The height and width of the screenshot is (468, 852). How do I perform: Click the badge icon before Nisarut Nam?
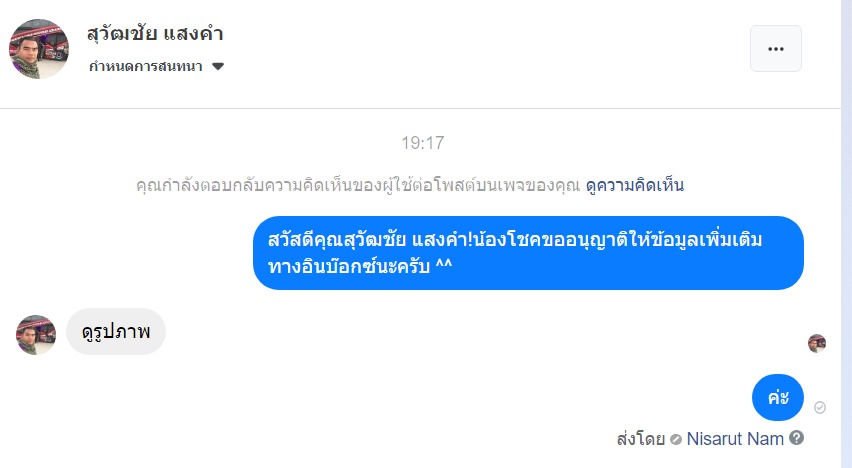click(x=676, y=438)
